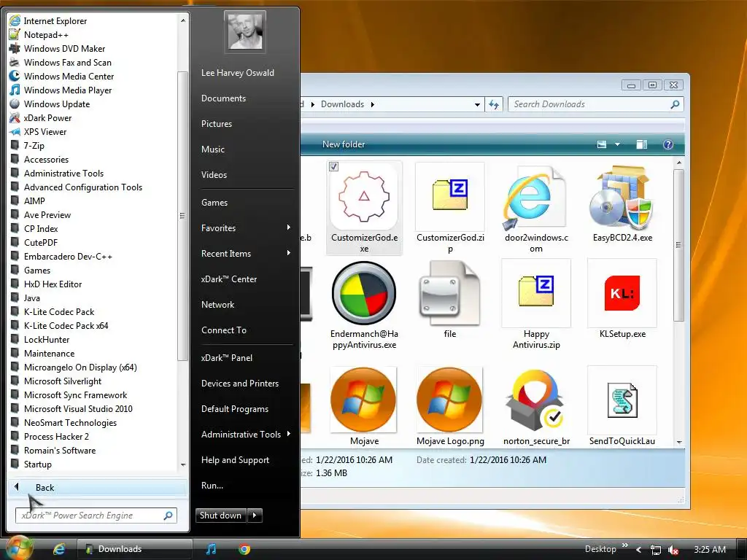Click the refresh button beside address bar
Image resolution: width=747 pixels, height=560 pixels.
pyautogui.click(x=494, y=104)
